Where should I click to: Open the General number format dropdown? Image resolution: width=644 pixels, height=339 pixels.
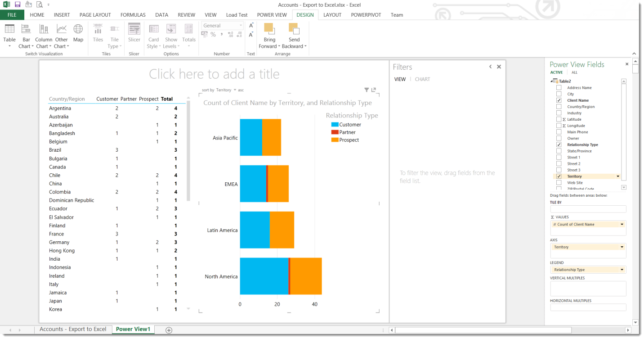coord(240,26)
